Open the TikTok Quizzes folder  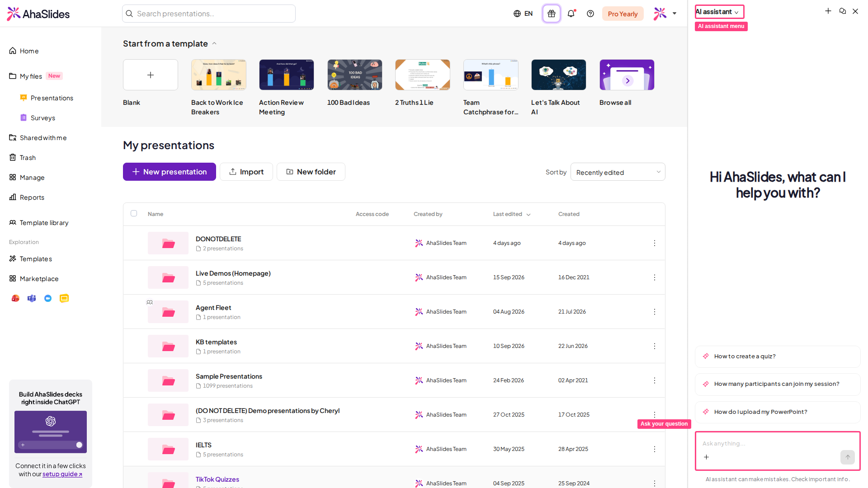pos(217,479)
